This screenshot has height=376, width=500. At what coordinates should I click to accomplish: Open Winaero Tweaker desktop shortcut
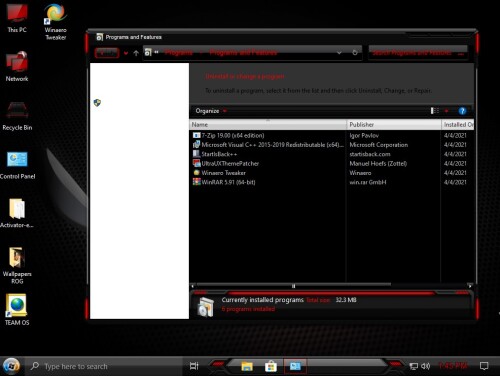[x=55, y=22]
